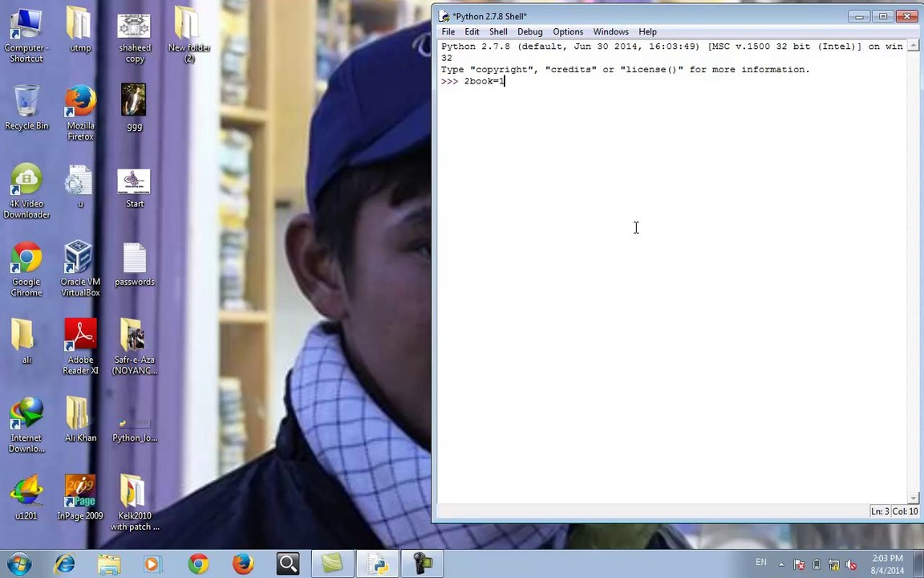924x578 pixels.
Task: Click the battery power tray icon
Action: pos(817,564)
